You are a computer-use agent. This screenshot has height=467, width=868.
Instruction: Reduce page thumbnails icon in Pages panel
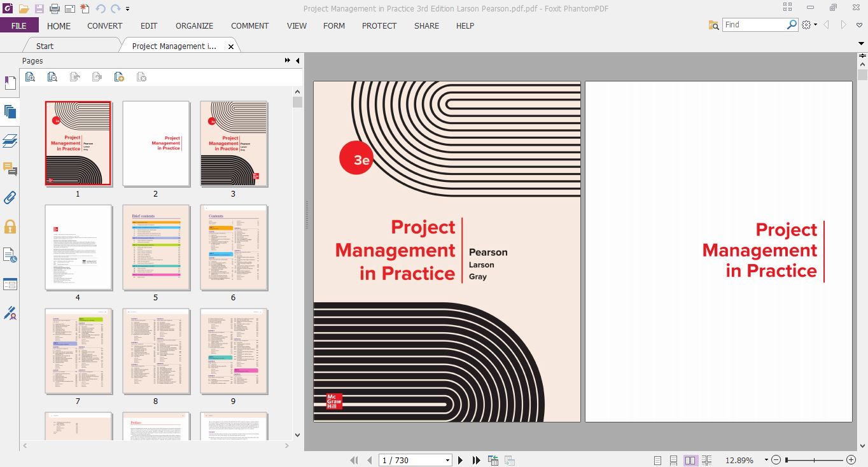coord(52,77)
